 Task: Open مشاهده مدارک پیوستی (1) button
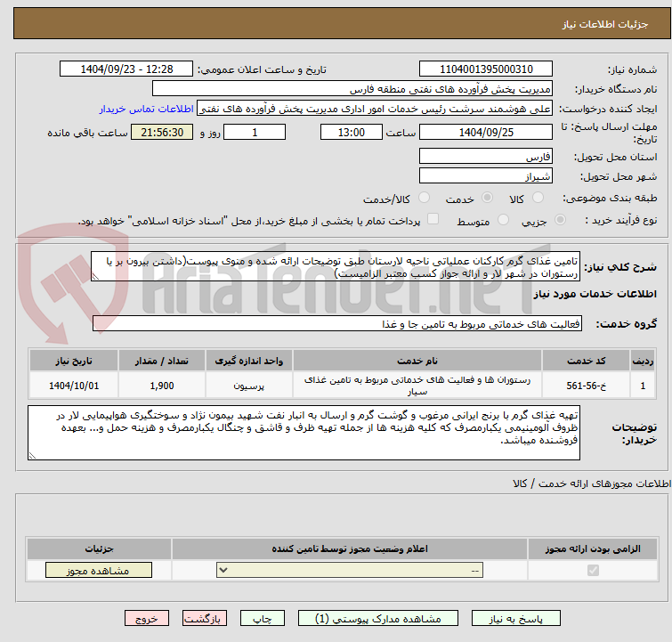click(x=378, y=619)
